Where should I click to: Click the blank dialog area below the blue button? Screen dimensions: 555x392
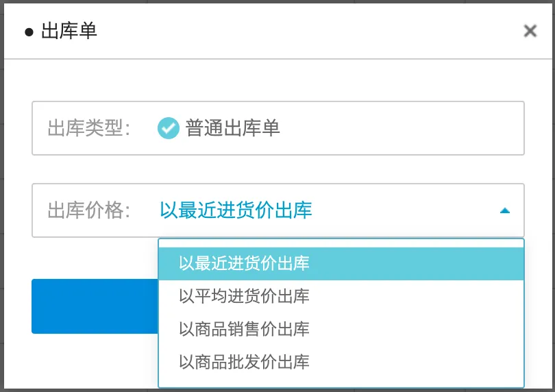tap(89, 360)
